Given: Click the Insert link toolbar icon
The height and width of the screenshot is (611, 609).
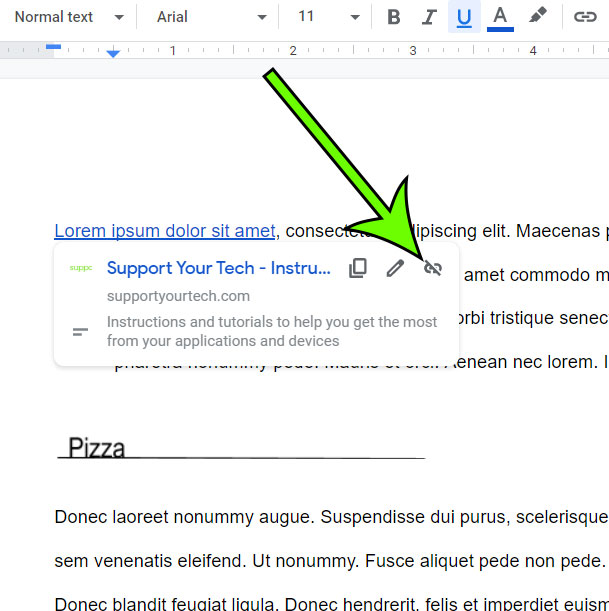Looking at the screenshot, I should pyautogui.click(x=585, y=17).
